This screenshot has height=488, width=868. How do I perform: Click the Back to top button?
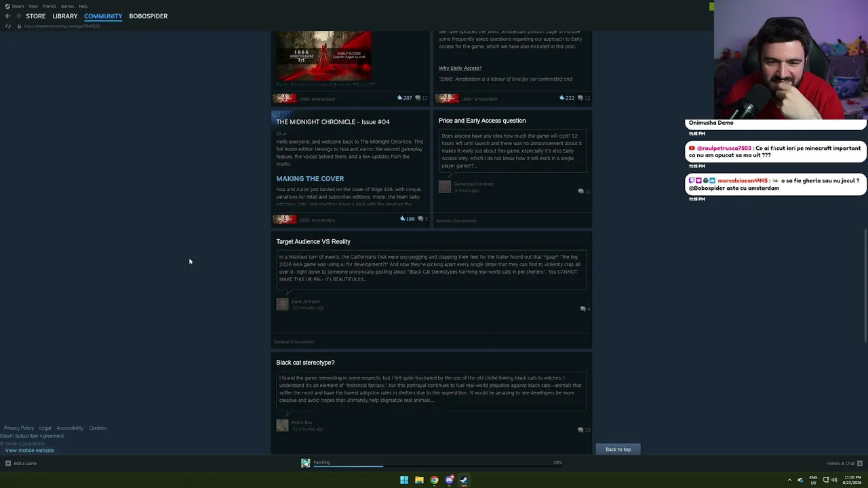[x=618, y=449]
